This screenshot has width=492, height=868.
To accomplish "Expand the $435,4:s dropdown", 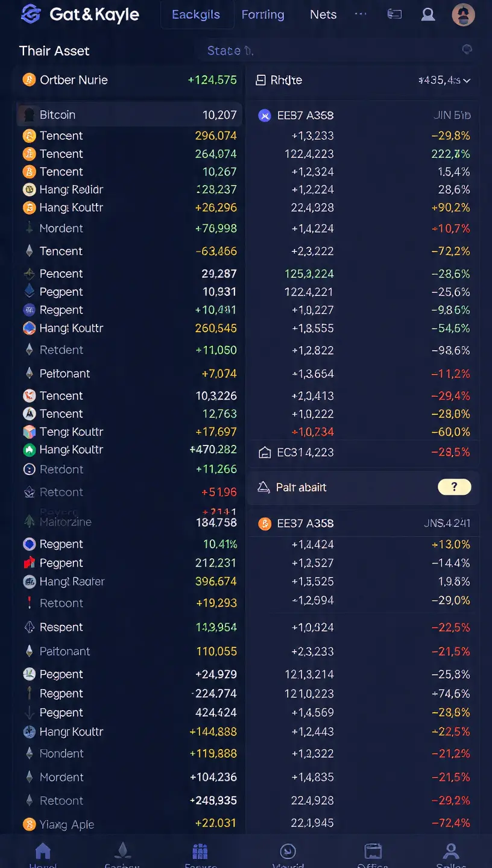I will pyautogui.click(x=444, y=80).
